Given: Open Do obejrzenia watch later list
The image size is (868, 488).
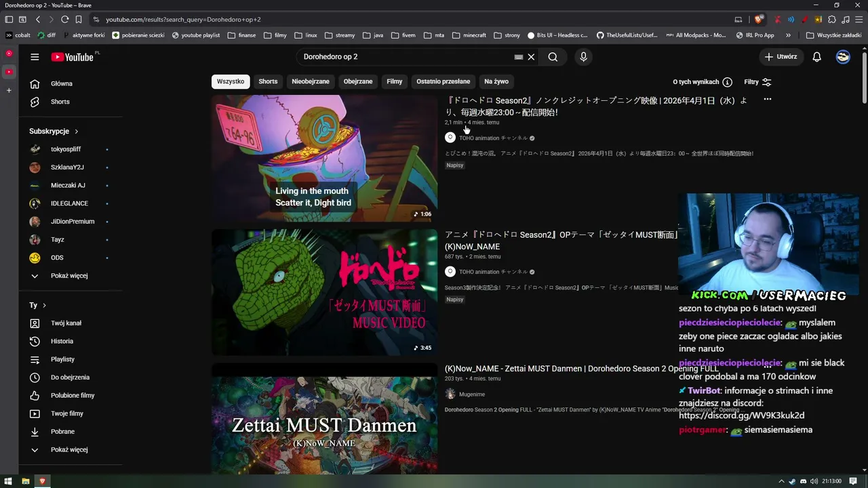Looking at the screenshot, I should [71, 378].
